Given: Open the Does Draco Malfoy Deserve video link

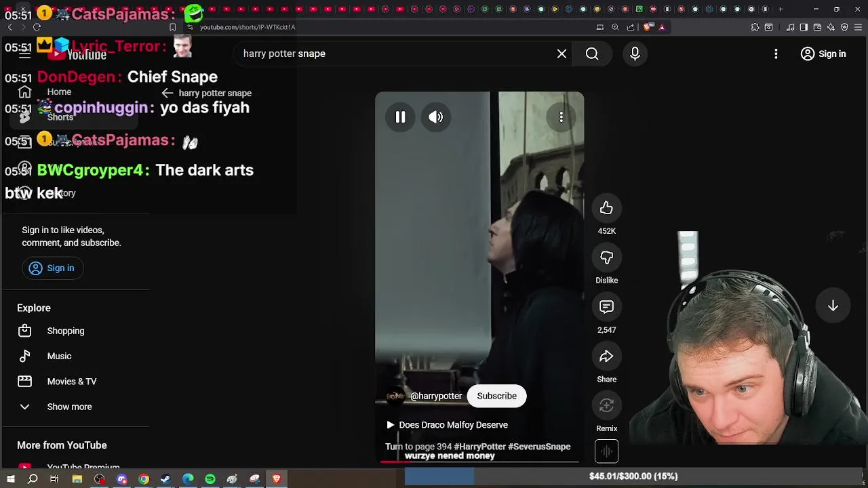Looking at the screenshot, I should pos(447,425).
